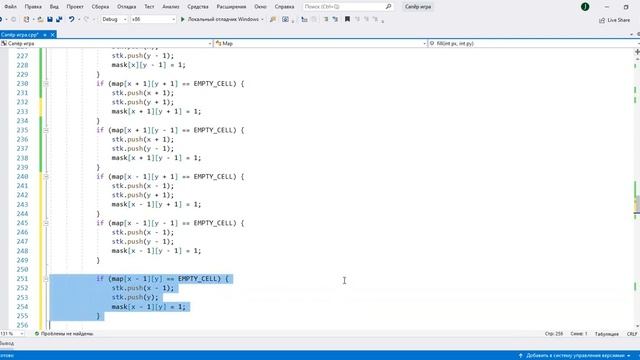640x360 pixels.
Task: Click the increase indent toolbar icon
Action: tap(335, 19)
